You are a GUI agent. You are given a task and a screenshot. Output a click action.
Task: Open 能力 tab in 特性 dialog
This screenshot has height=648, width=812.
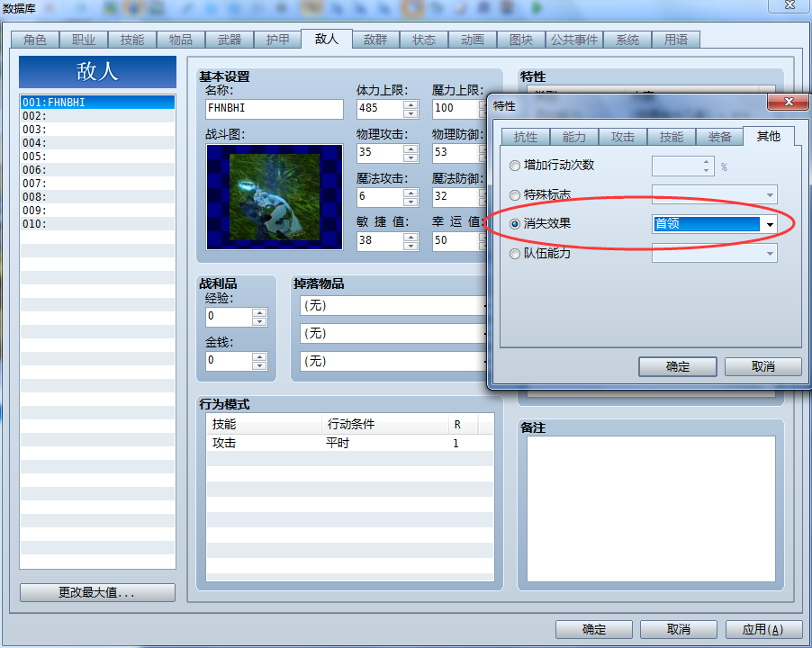[574, 137]
